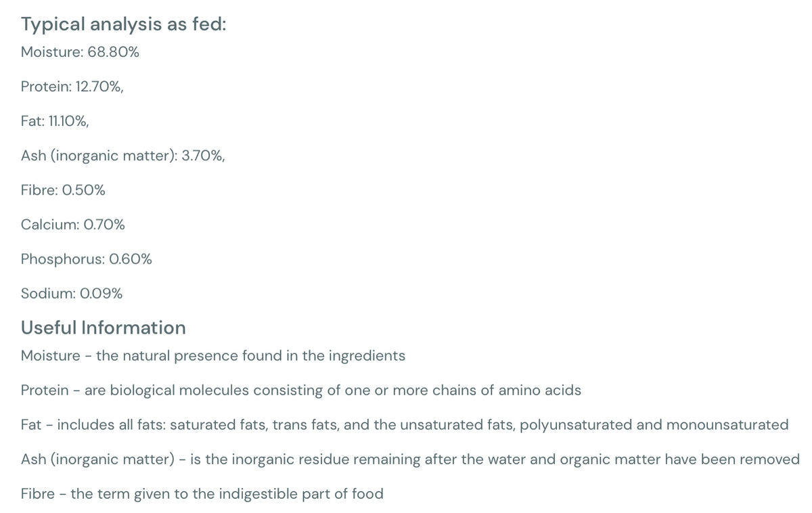Viewport: 812px width, 513px height.
Task: Click the Fat: 11.10% entry
Action: (55, 121)
